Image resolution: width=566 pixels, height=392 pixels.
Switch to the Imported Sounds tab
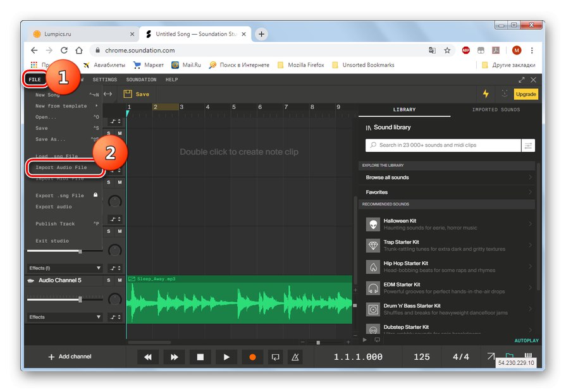tap(496, 109)
